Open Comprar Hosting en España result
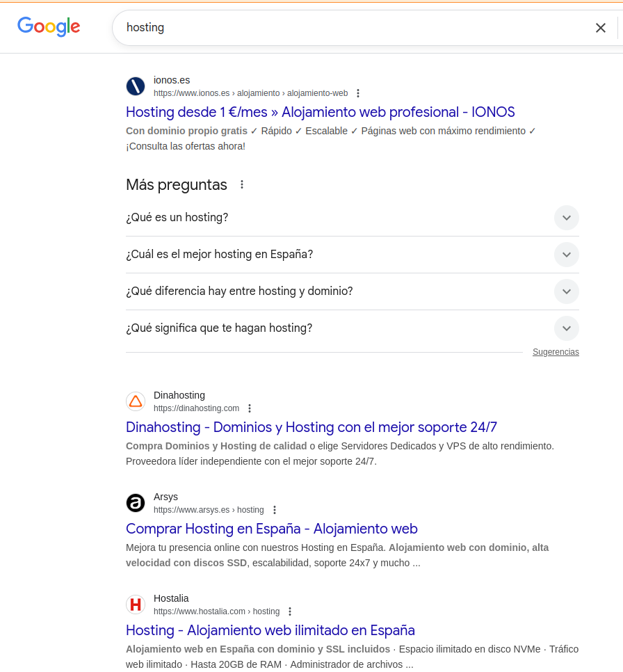This screenshot has height=672, width=623. point(271,529)
